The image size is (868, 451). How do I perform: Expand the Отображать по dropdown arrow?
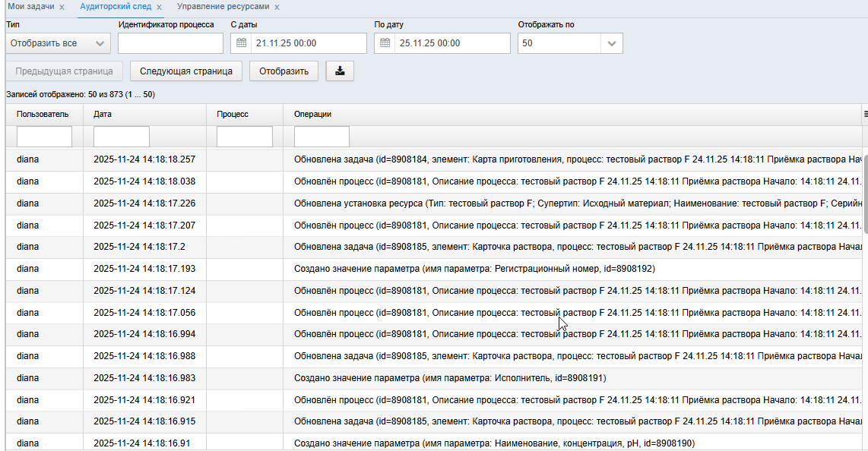(x=612, y=44)
